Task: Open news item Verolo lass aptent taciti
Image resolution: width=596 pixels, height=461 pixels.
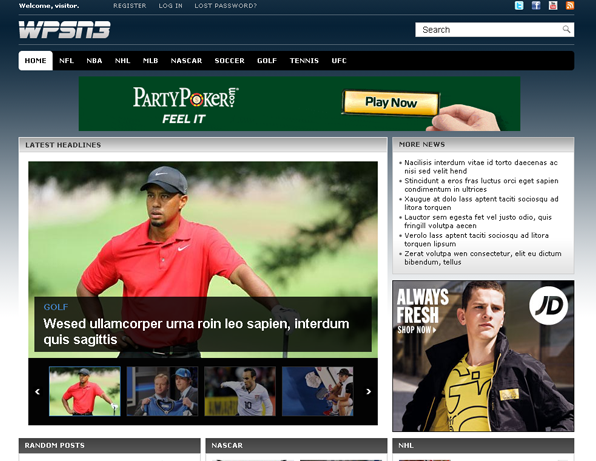Action: pyautogui.click(x=476, y=240)
